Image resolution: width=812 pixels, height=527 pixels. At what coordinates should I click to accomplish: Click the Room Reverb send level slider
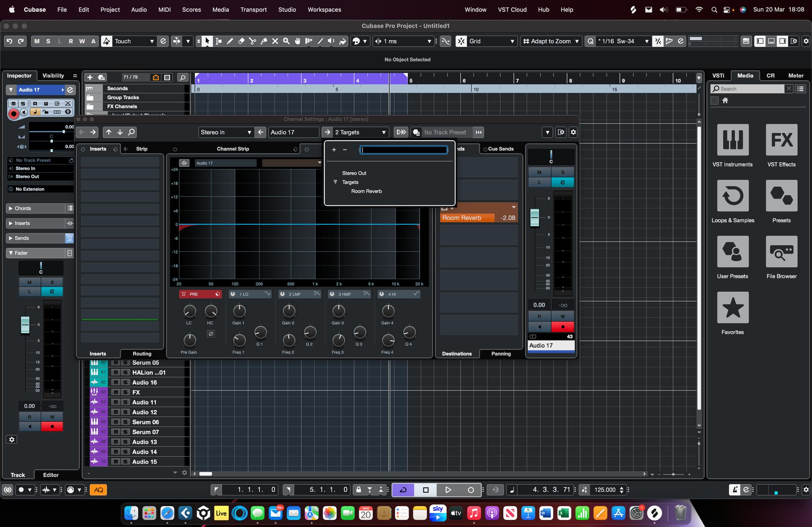(479, 218)
